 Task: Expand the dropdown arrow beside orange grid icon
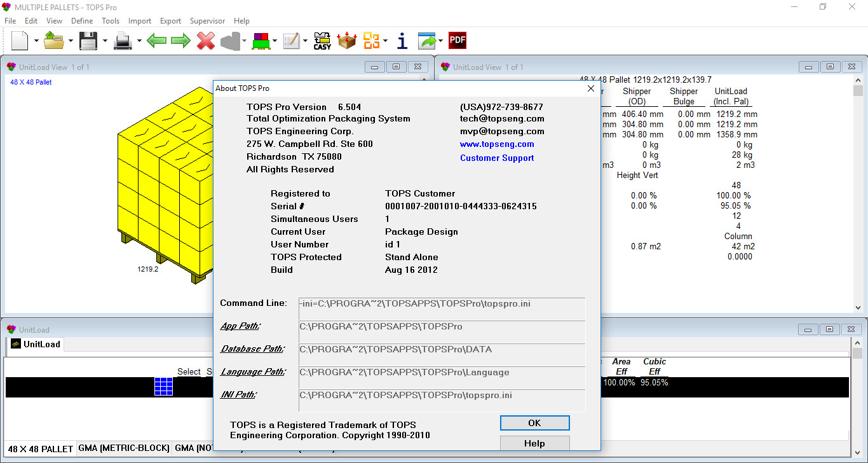(x=386, y=41)
